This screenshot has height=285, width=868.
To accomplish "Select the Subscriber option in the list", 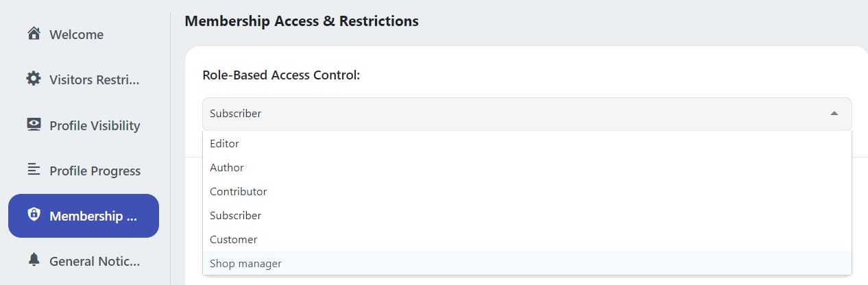I will [x=235, y=216].
